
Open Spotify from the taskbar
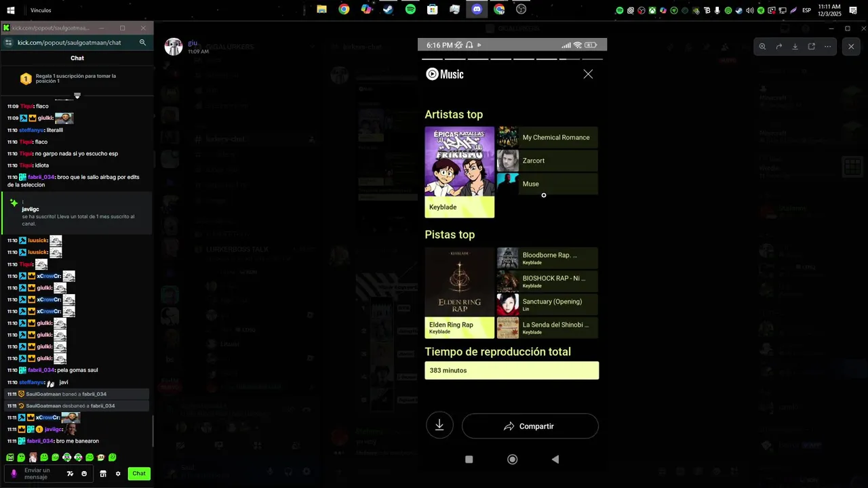pyautogui.click(x=410, y=9)
